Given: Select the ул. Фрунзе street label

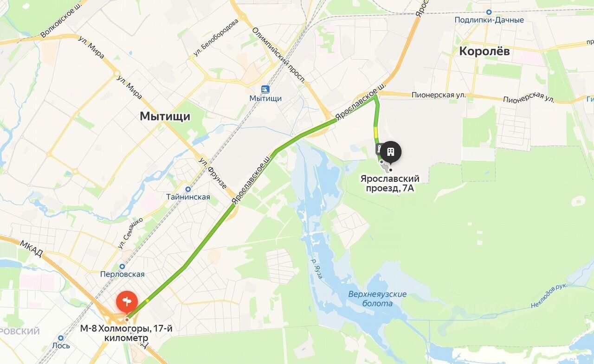Looking at the screenshot, I should coord(213,173).
